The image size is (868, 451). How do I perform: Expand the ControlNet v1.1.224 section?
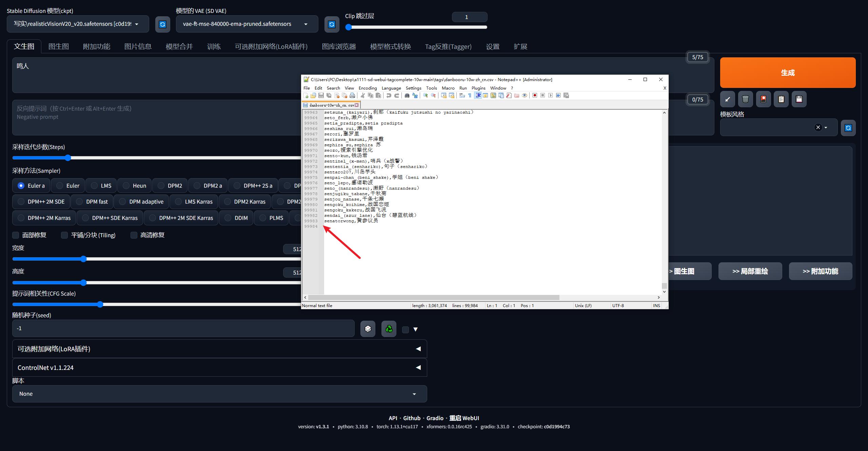(x=219, y=368)
